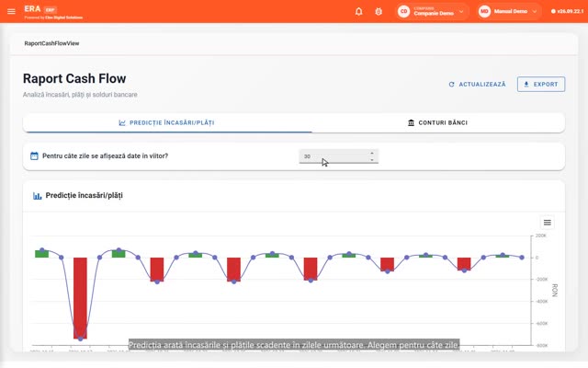Screen dimensions: 588x368
Task: Click the refresh icon in Actualizează
Action: (451, 85)
